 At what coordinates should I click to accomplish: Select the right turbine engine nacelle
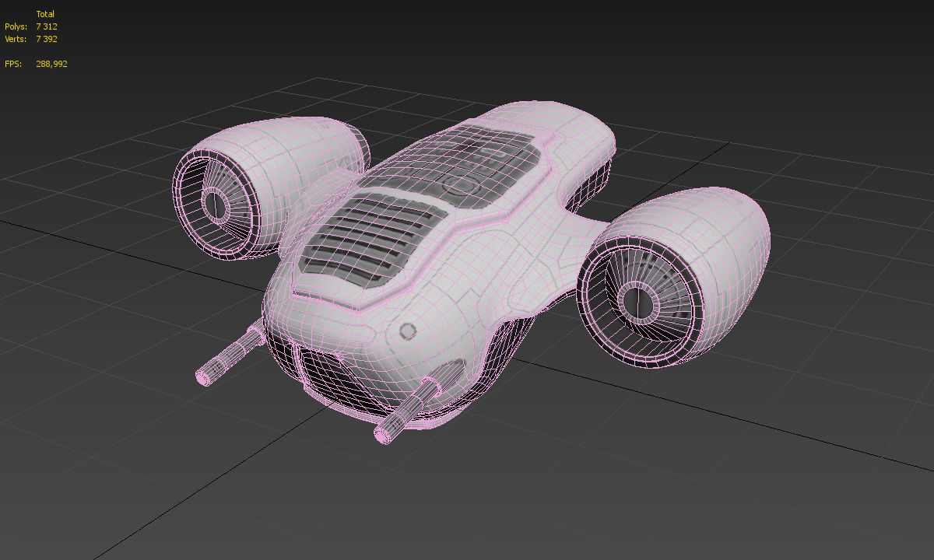pos(673,276)
